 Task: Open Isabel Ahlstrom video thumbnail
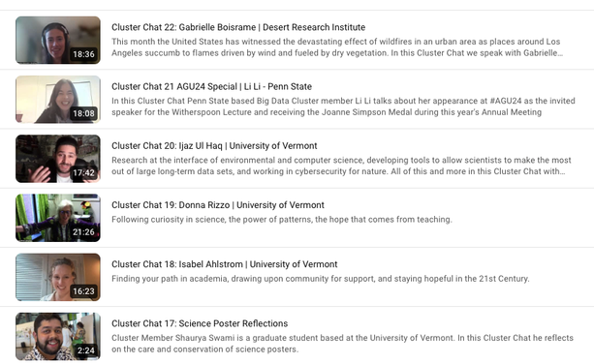point(58,277)
